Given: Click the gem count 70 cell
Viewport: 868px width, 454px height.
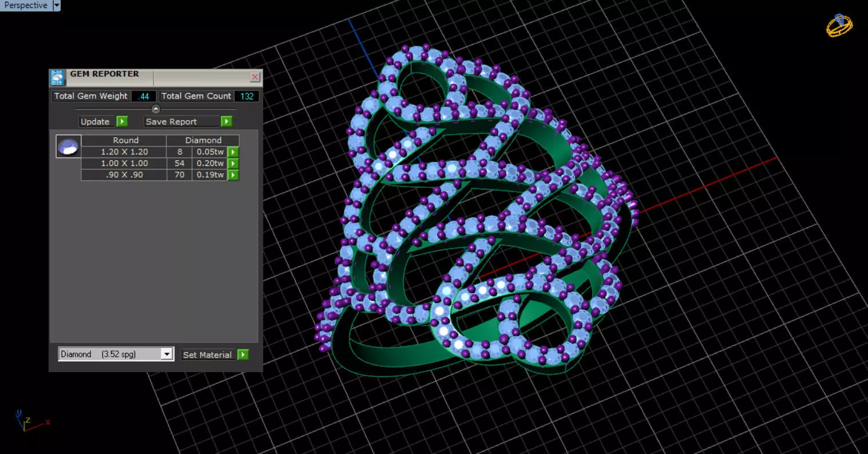Looking at the screenshot, I should click(x=180, y=175).
